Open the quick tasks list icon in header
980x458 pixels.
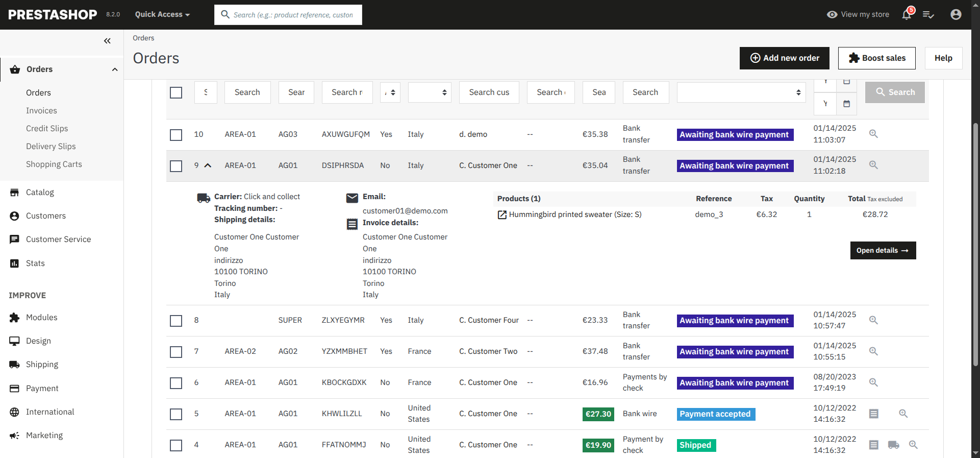click(x=928, y=15)
